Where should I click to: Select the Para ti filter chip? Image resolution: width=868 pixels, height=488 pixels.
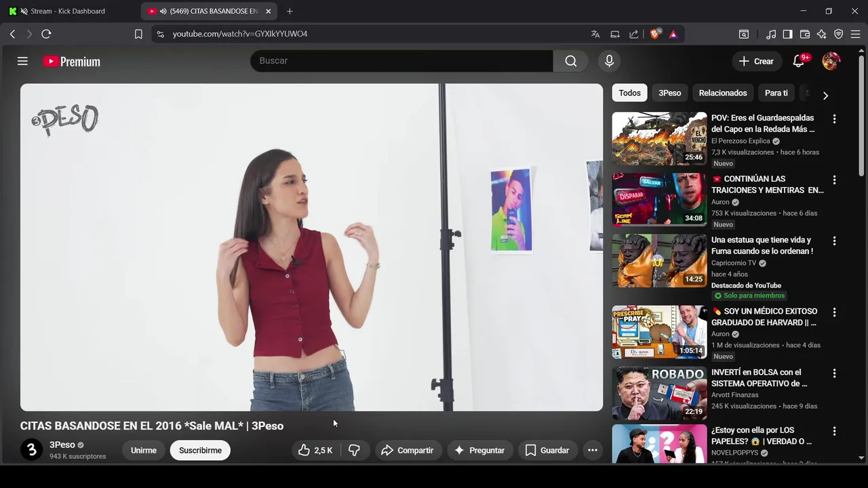pos(776,93)
